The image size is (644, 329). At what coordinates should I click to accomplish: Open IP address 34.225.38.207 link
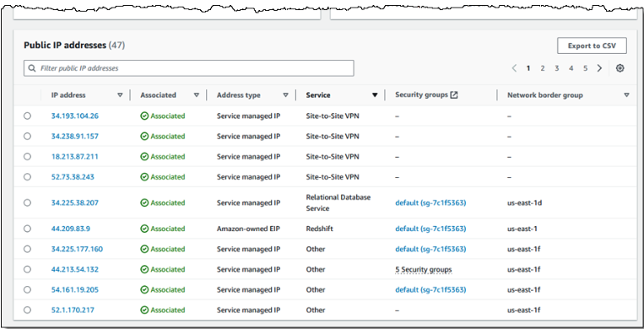(x=75, y=202)
